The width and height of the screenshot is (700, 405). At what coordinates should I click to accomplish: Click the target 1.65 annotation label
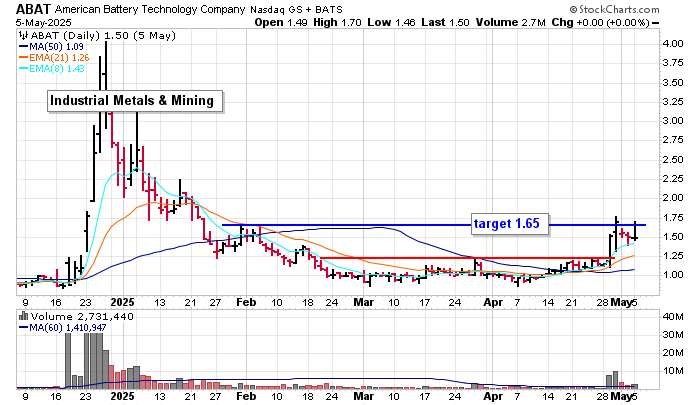(x=510, y=224)
